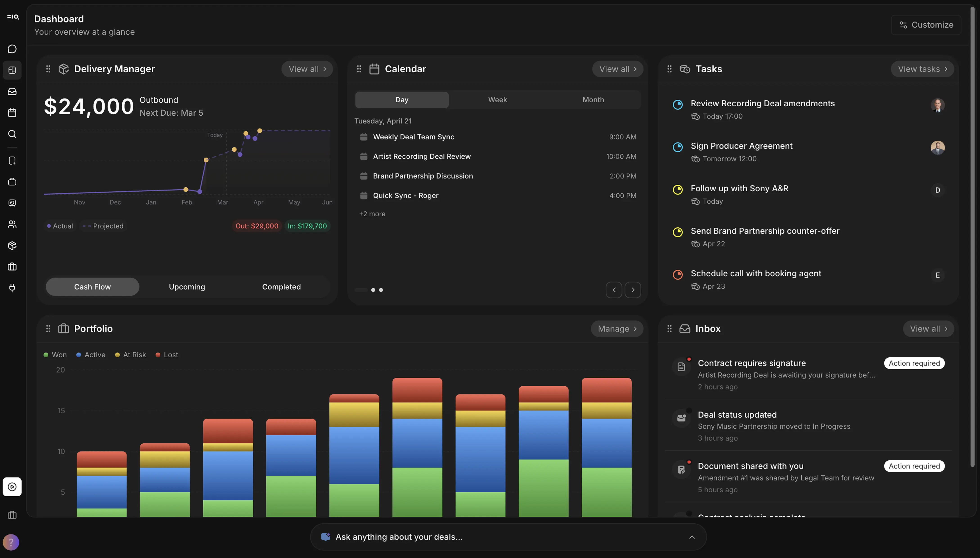Click the play circle button in sidebar
The width and height of the screenshot is (980, 558).
point(12,487)
